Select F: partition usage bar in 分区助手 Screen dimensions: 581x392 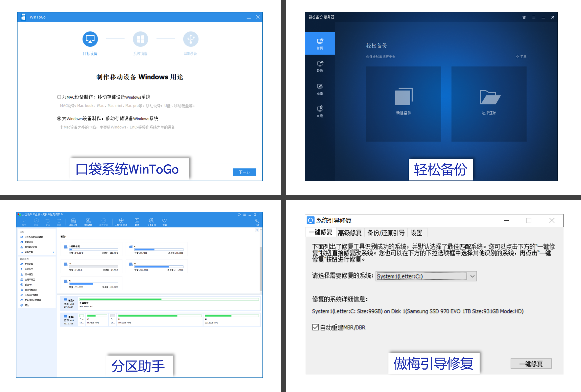click(159, 267)
